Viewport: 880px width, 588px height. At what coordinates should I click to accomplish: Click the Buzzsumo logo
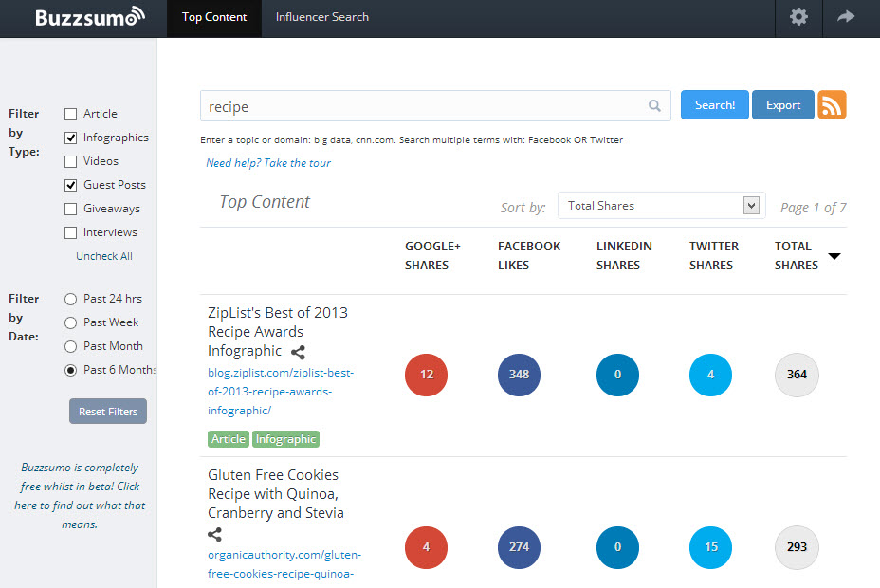(90, 17)
